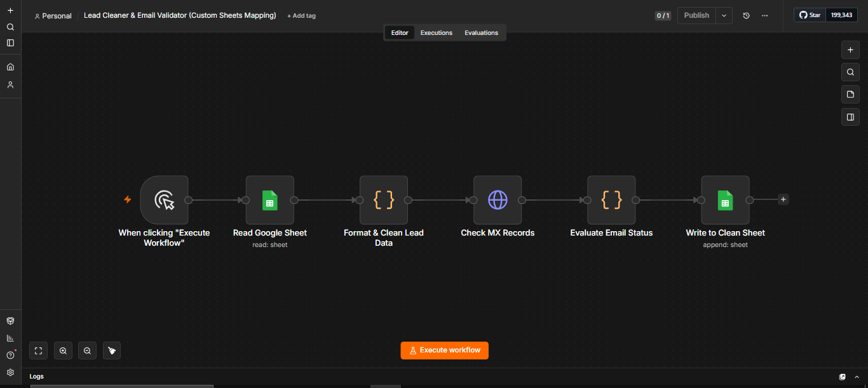Select the Check MX Records globe node
868x388 pixels.
(x=498, y=200)
